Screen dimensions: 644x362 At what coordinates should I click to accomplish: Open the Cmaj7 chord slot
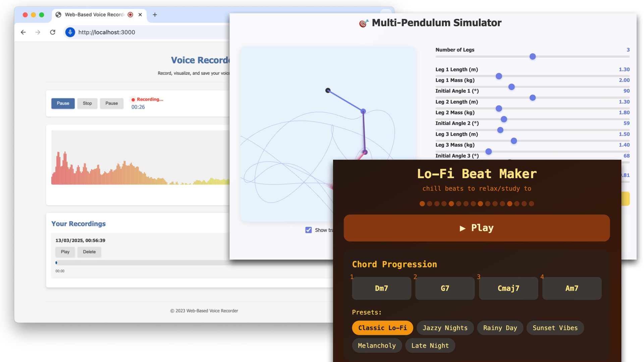coord(508,288)
